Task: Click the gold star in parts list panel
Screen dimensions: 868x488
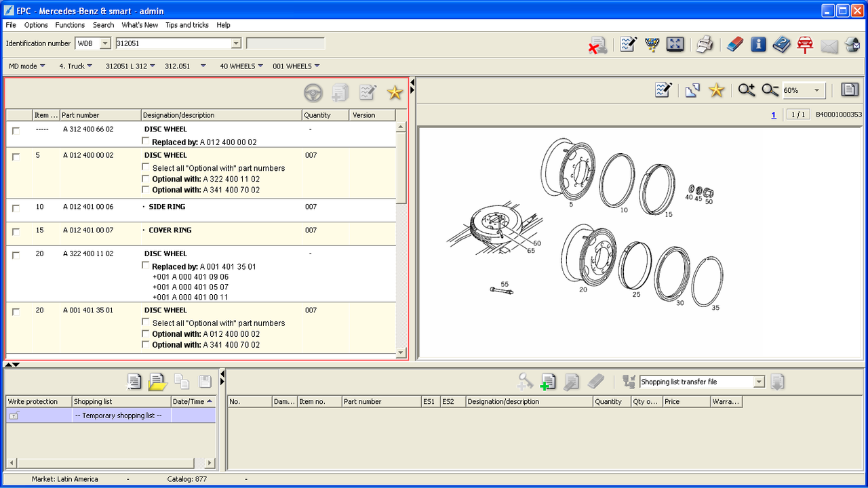Action: [395, 92]
